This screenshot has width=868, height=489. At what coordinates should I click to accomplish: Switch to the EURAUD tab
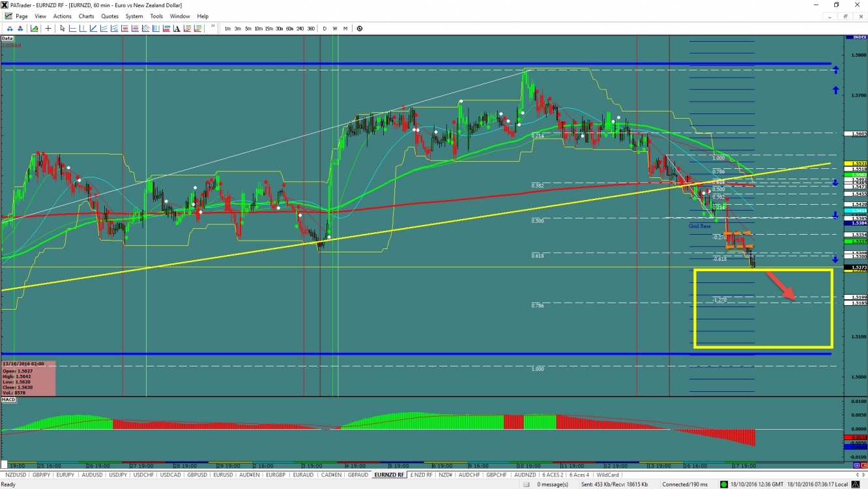coord(302,475)
